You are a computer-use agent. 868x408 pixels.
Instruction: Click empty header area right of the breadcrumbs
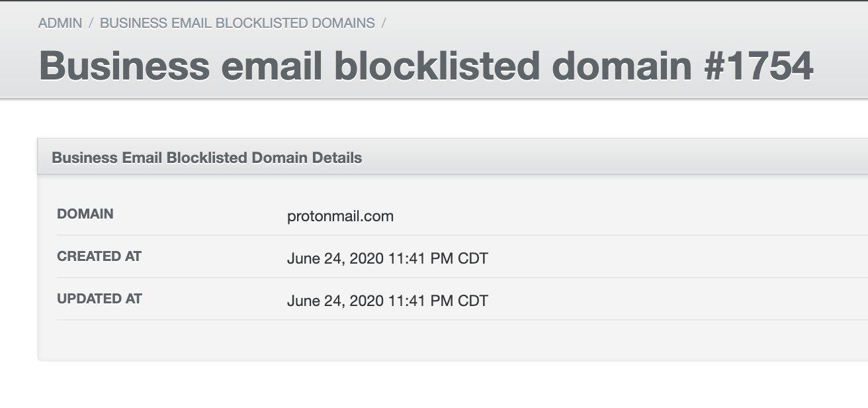[x=595, y=23]
